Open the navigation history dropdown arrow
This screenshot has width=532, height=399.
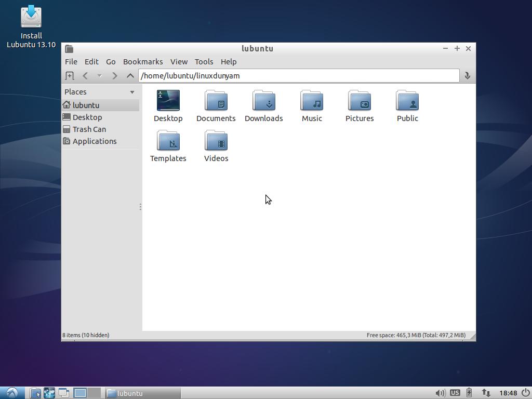coord(99,76)
